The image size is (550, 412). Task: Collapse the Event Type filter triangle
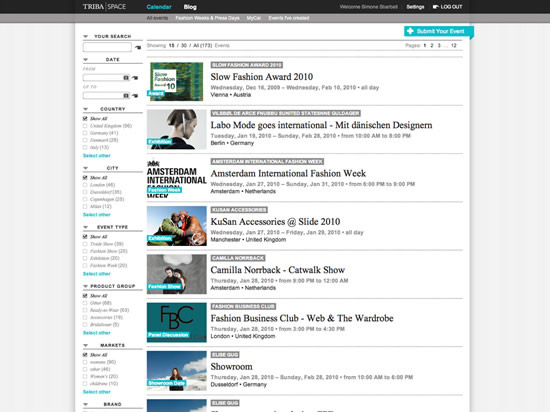coord(85,227)
